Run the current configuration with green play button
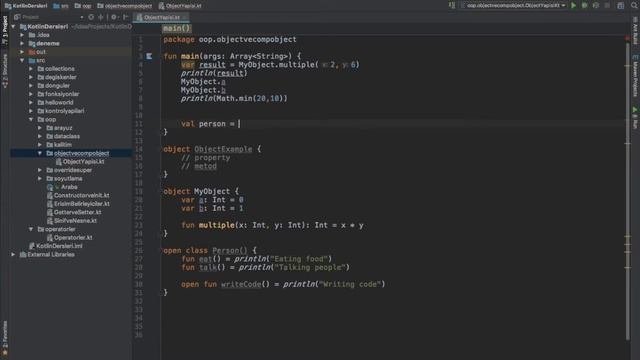The height and width of the screenshot is (360, 640). click(x=573, y=5)
